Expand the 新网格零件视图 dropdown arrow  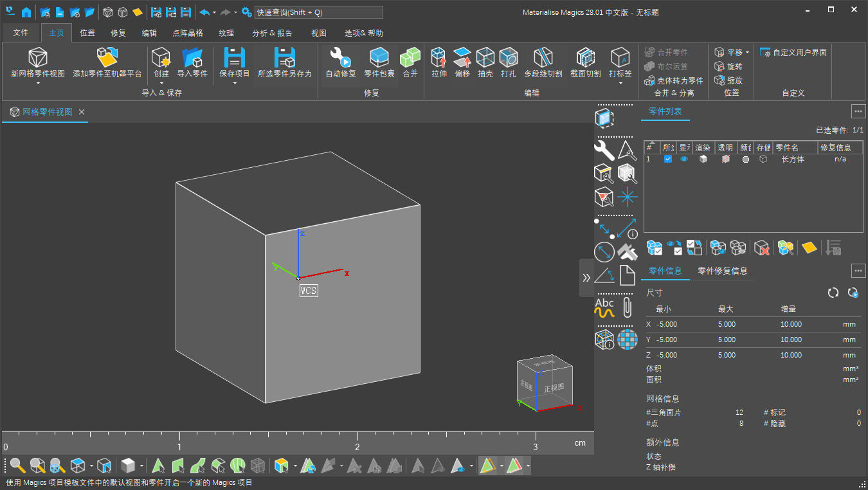(38, 83)
